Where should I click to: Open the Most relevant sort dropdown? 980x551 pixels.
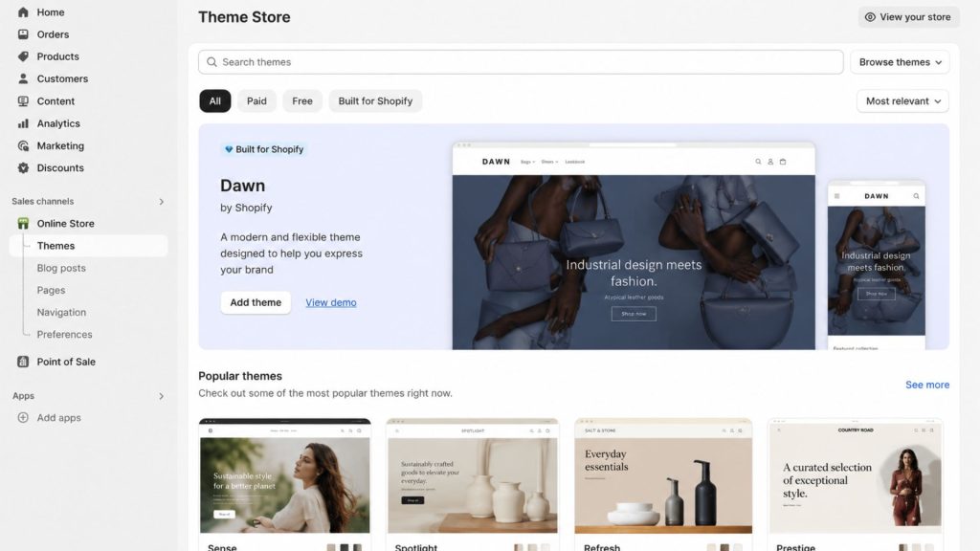903,101
